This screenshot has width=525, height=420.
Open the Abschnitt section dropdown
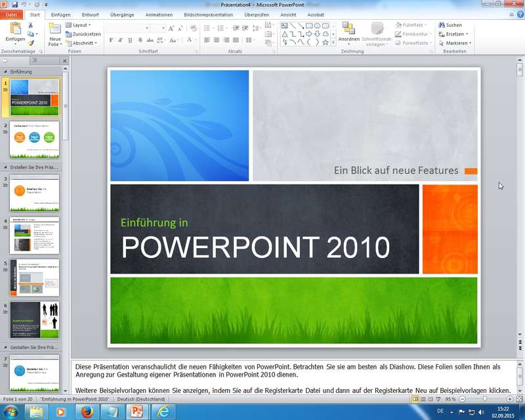coord(82,43)
